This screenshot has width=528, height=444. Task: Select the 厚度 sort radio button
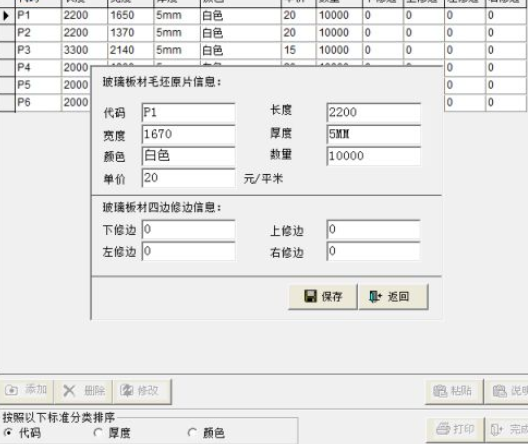(x=98, y=432)
